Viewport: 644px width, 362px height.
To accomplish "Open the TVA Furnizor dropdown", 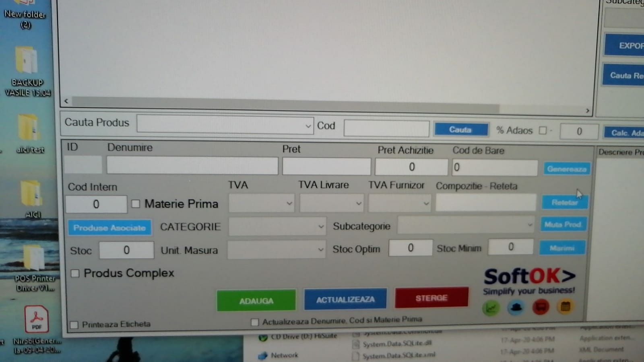I will [400, 203].
